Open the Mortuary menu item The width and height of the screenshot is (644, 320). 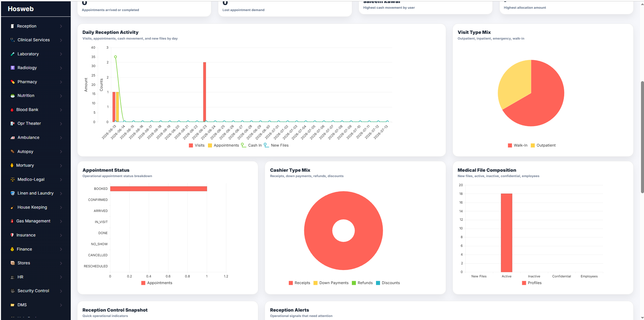tap(36, 165)
